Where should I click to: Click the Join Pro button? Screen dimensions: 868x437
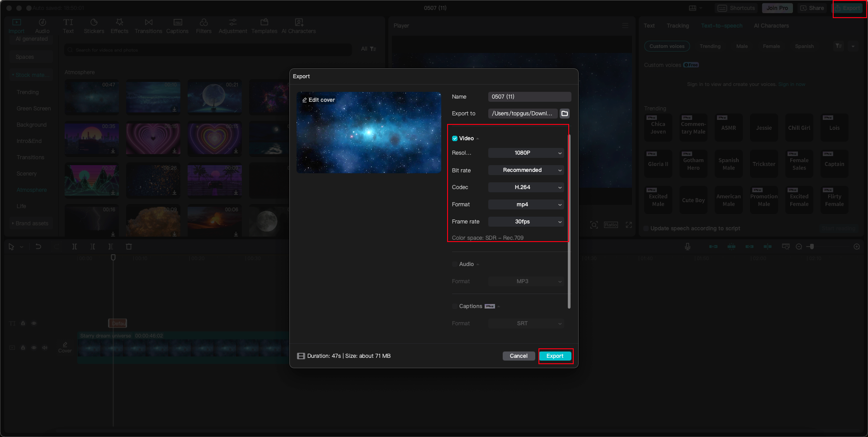click(777, 8)
